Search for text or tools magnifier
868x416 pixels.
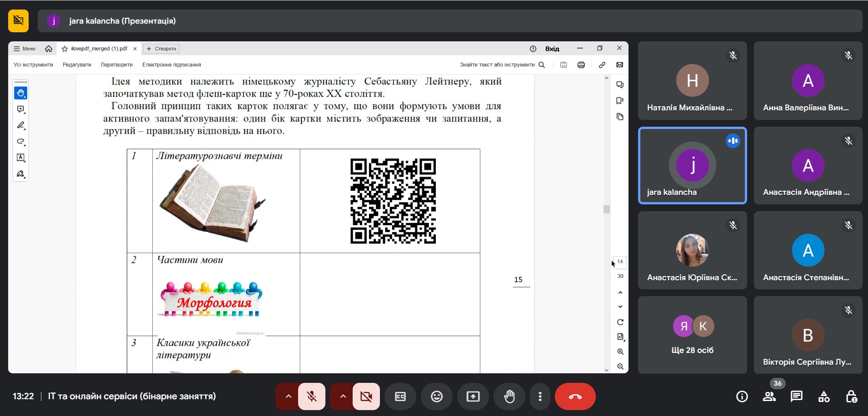click(x=542, y=65)
